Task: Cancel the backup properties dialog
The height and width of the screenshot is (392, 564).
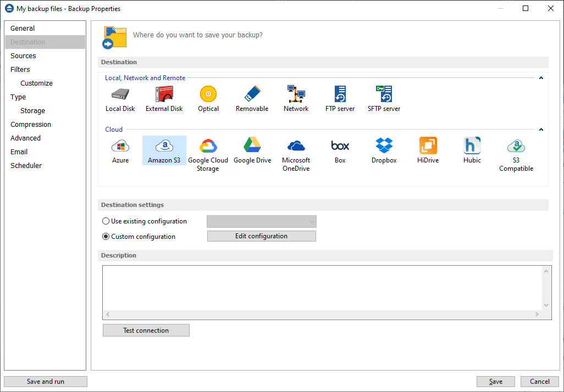Action: (x=540, y=382)
